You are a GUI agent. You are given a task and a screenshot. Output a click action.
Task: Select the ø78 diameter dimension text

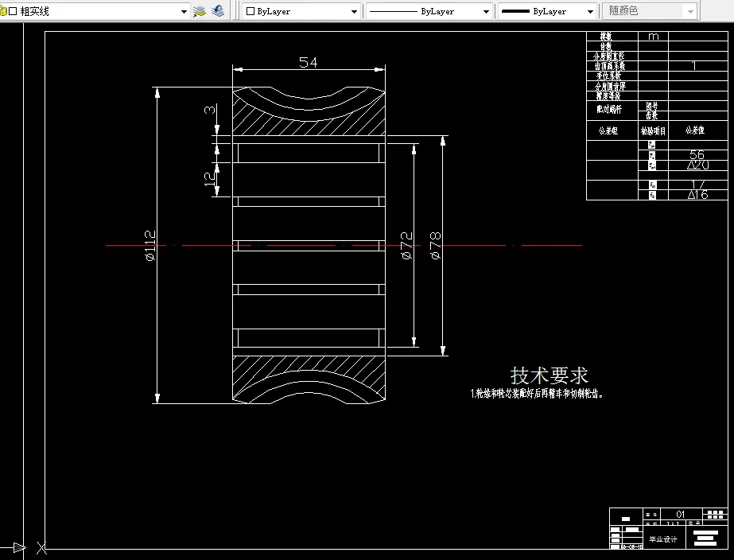click(x=435, y=245)
